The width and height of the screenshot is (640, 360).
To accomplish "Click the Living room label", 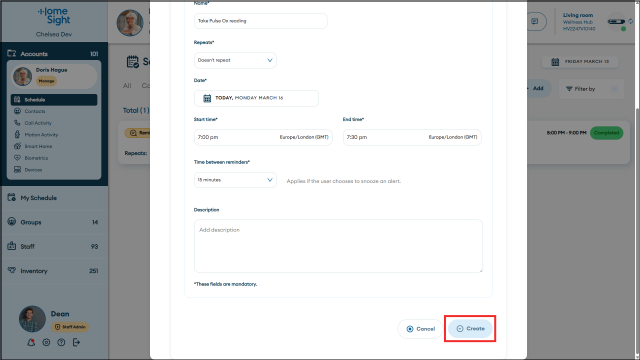I will 578,15.
